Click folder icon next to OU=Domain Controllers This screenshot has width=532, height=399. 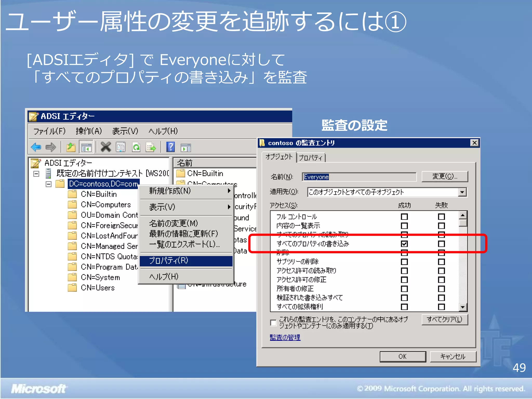click(x=72, y=215)
